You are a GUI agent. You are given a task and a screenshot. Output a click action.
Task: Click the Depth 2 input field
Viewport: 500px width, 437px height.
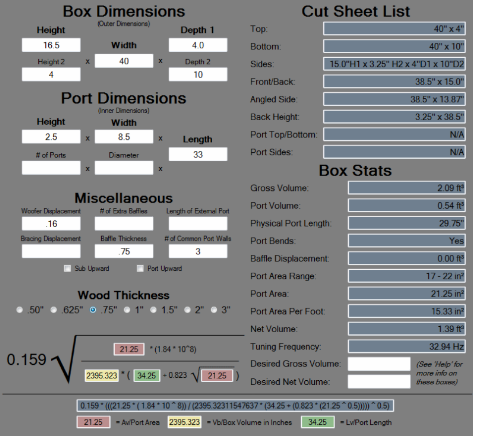(x=198, y=74)
